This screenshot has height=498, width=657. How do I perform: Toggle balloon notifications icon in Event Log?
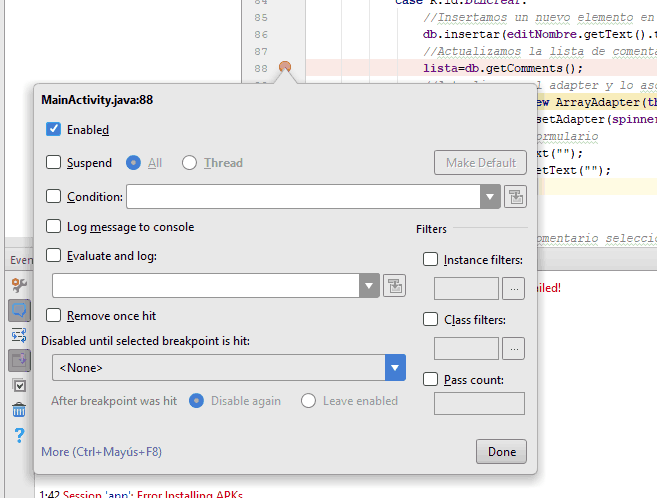19,310
